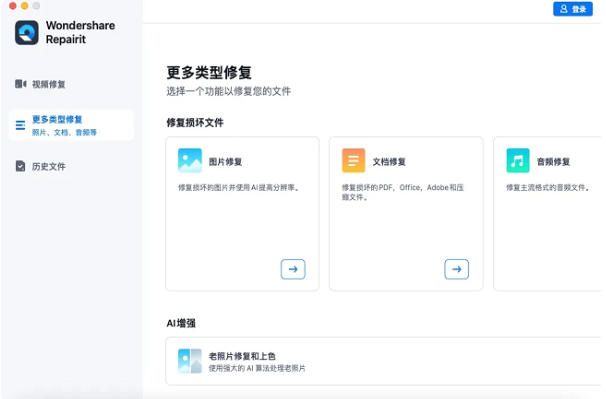
Task: Click the 文档修复 card title
Action: 389,162
